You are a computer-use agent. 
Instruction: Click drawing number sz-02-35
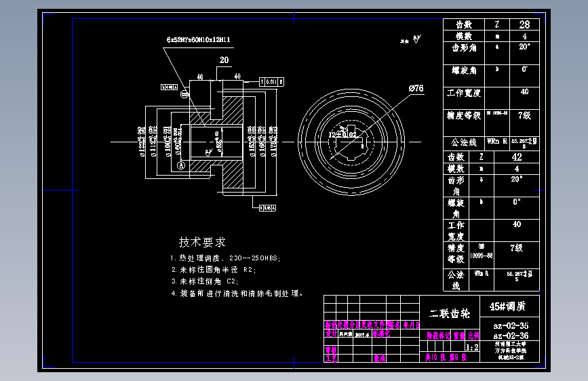coord(511,325)
